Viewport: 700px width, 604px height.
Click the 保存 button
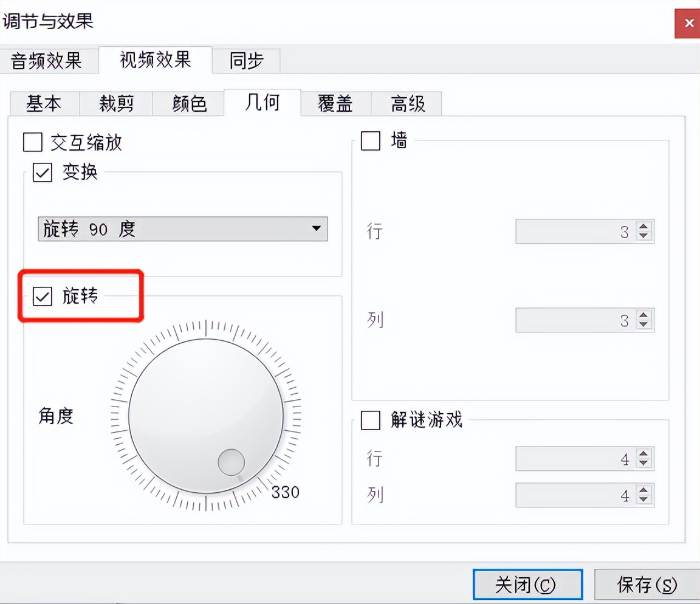click(x=646, y=585)
